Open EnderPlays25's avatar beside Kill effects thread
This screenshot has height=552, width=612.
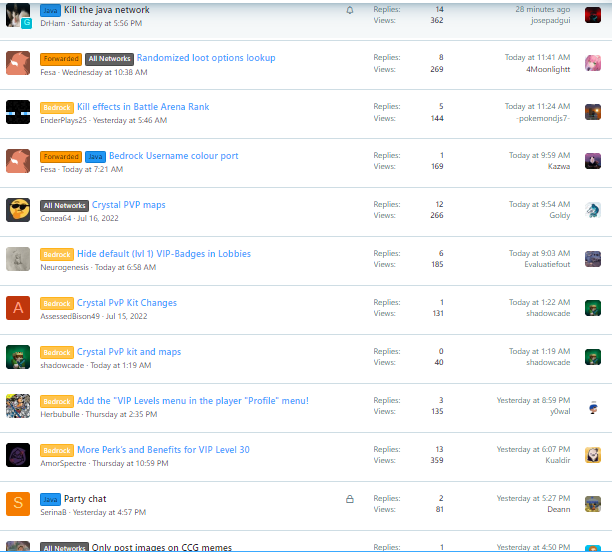pyautogui.click(x=18, y=112)
